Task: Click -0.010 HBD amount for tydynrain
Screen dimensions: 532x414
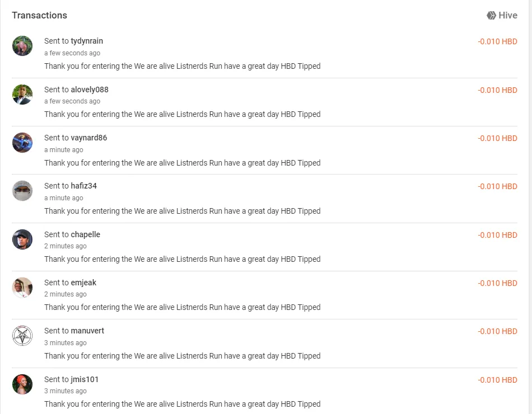Action: [497, 42]
